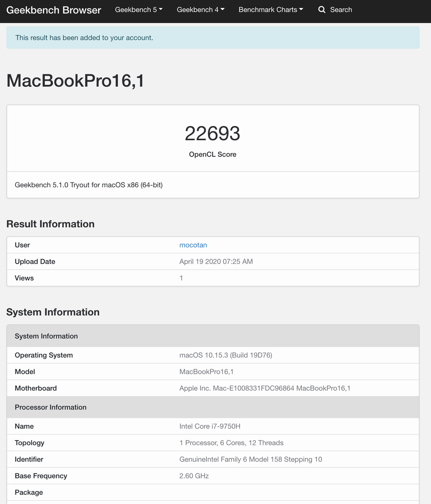431x504 pixels.
Task: Click the Result Information heading
Action: tap(50, 224)
